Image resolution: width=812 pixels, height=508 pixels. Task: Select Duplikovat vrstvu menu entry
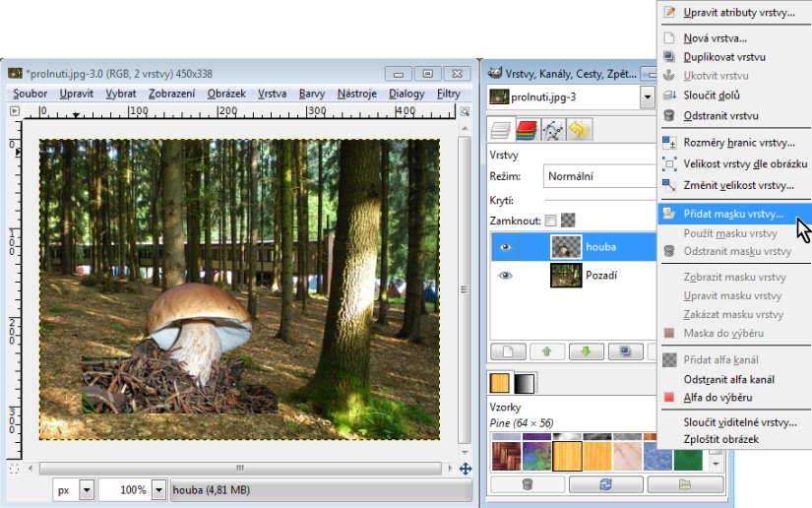point(723,57)
